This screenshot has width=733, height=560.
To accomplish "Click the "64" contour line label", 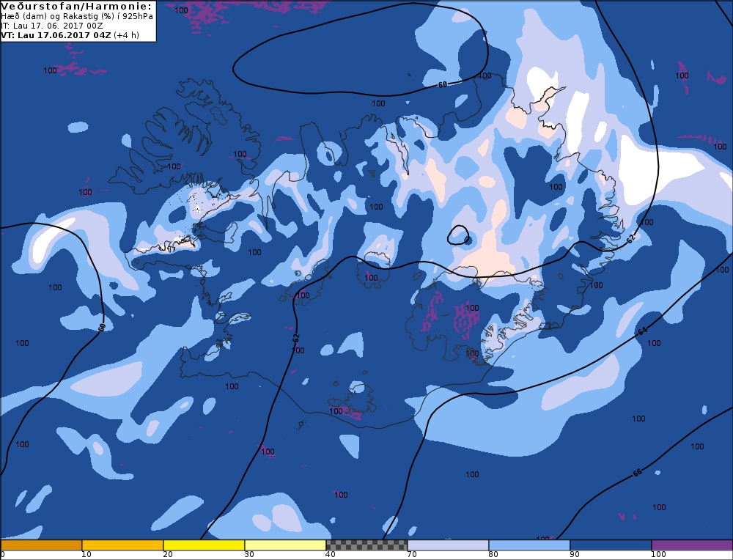I will [x=642, y=331].
